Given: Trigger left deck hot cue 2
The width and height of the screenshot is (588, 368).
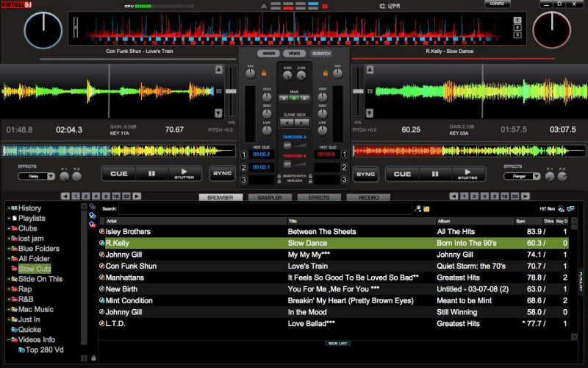Looking at the screenshot, I should 244,167.
